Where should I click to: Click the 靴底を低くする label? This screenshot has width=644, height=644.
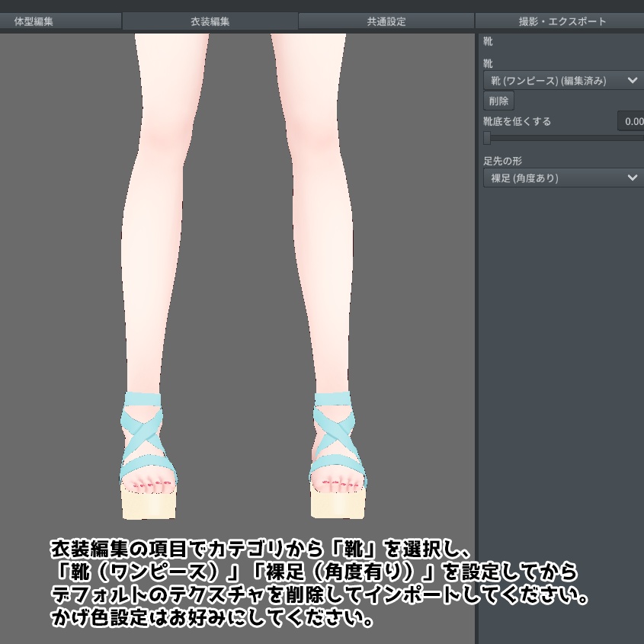(517, 121)
